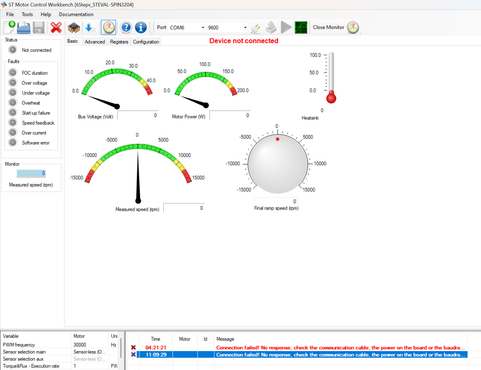Screen dimensions: 481x370
Task: Open the Documentation menu
Action: [x=76, y=14]
